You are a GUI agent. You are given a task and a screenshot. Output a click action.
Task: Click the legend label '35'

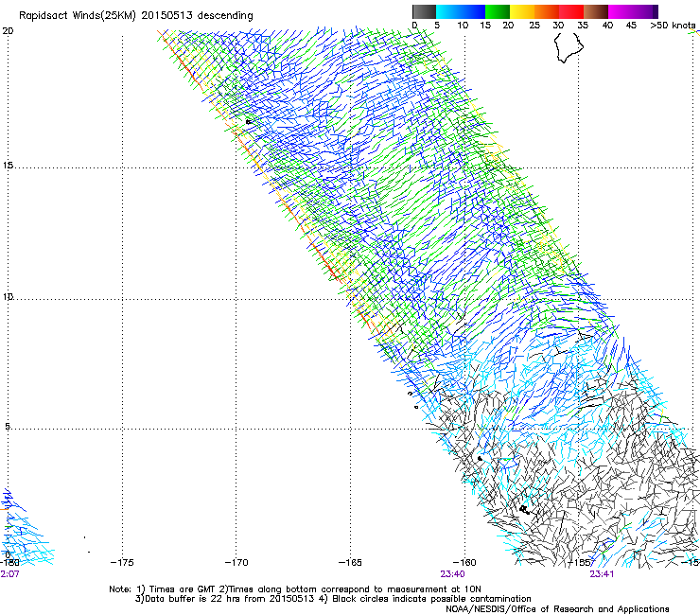point(583,25)
